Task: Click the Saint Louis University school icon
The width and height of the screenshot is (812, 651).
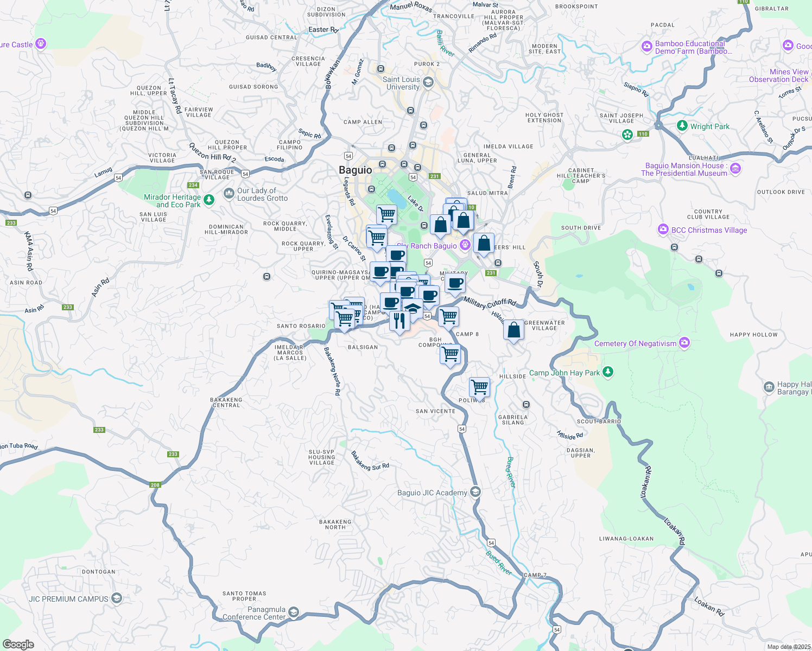Action: (x=428, y=82)
